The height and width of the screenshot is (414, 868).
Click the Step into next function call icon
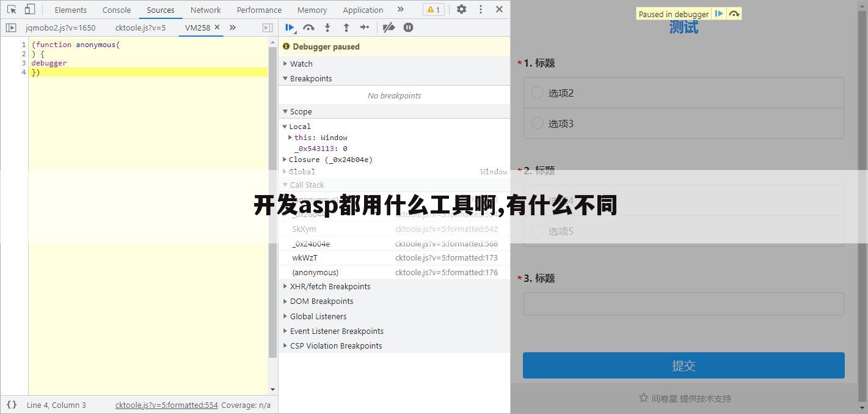327,27
